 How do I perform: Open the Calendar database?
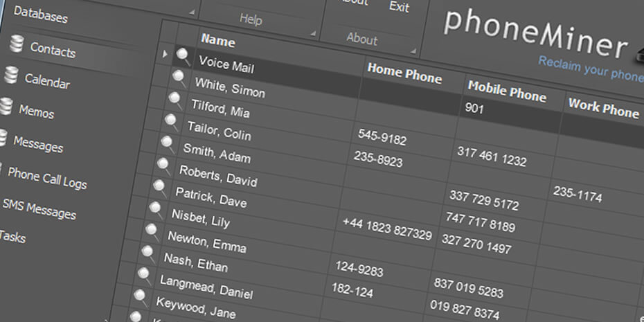tap(47, 80)
